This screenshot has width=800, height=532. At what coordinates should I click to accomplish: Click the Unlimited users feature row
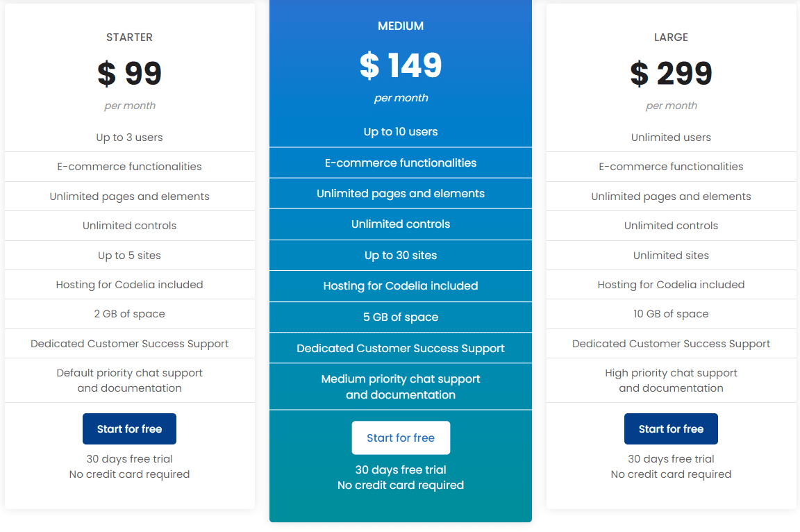pos(671,138)
